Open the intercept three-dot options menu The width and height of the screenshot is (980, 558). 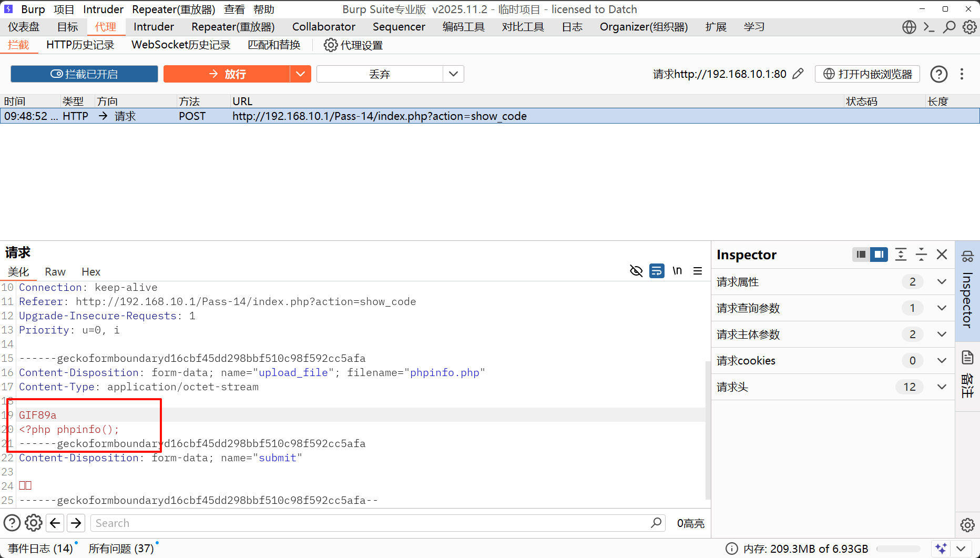[962, 74]
